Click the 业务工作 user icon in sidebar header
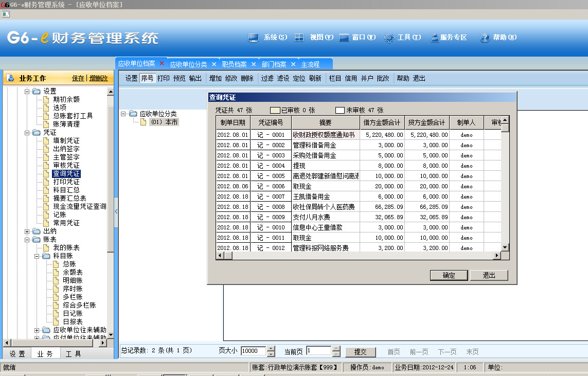Viewport: 588px width, 376px height. (11, 78)
